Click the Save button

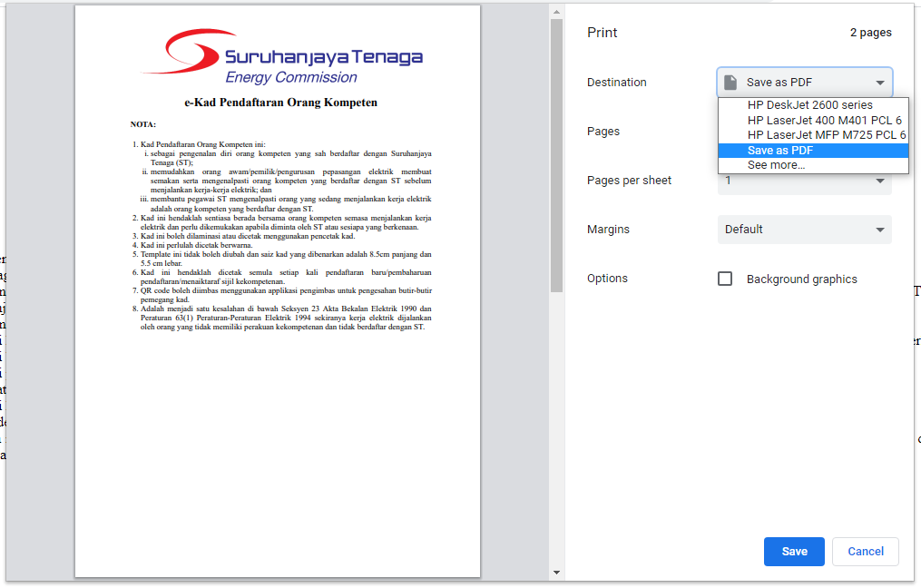click(x=794, y=552)
